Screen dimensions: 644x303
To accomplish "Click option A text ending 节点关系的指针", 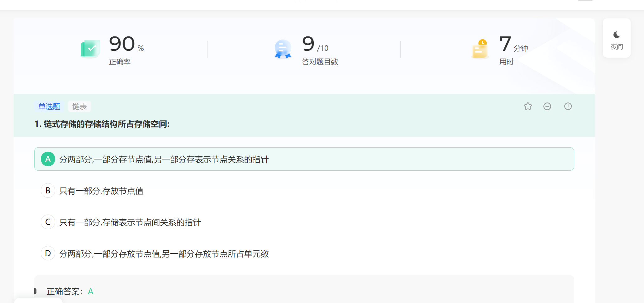I will (164, 159).
